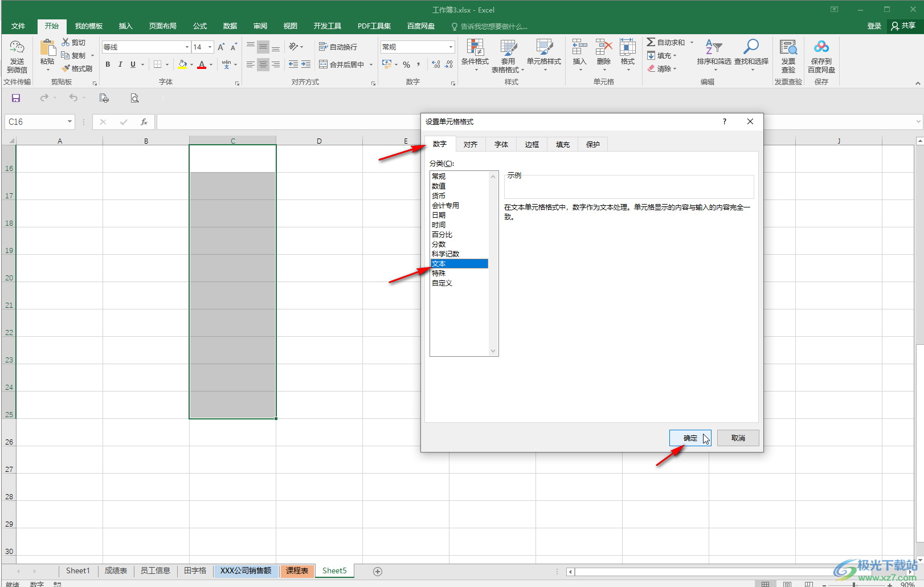Click the print preview icon in quick access toolbar
Viewport: 924px width, 587px height.
(x=134, y=98)
